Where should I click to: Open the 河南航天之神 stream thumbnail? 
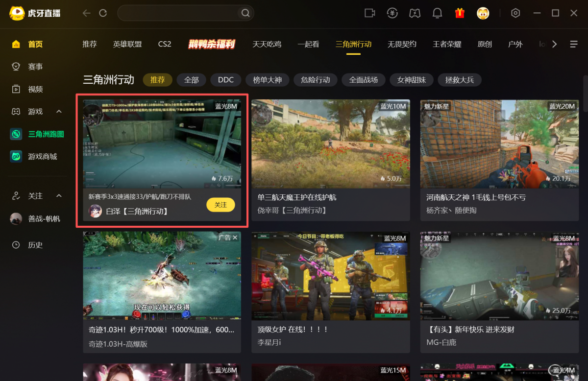pos(499,144)
